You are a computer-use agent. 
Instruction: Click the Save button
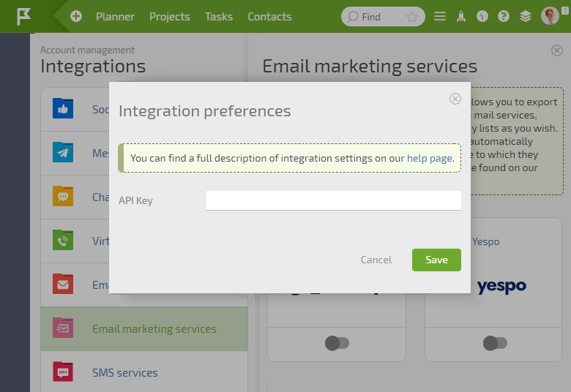tap(436, 260)
